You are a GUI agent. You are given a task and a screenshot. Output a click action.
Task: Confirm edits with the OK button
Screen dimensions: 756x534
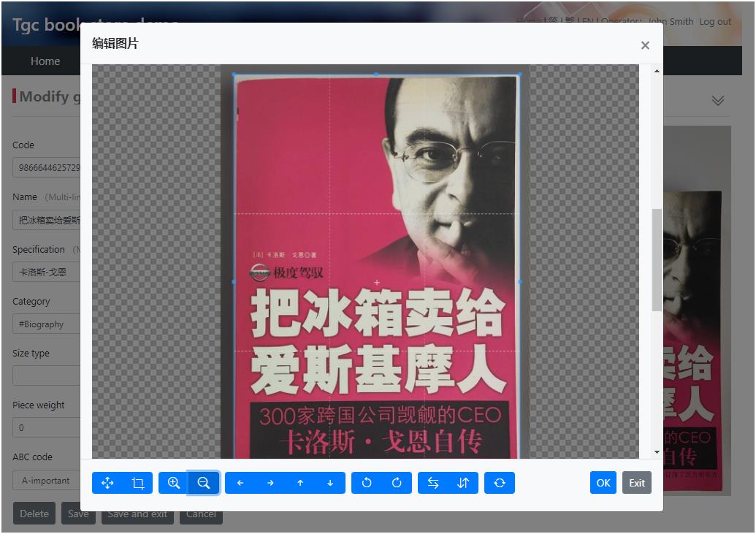click(603, 483)
